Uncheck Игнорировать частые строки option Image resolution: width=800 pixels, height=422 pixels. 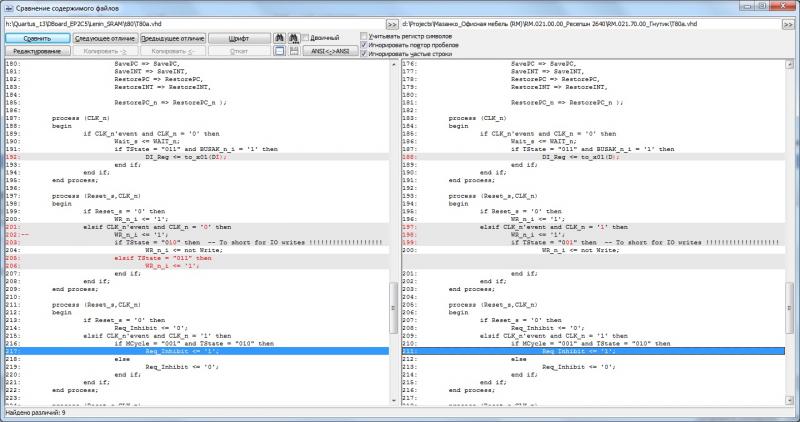pos(364,52)
